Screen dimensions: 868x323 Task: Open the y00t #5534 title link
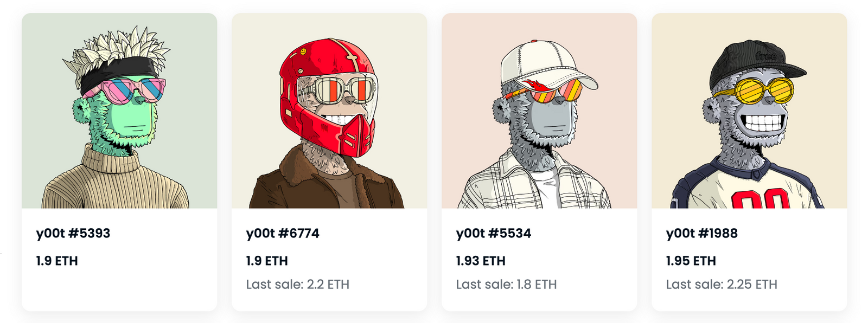pyautogui.click(x=494, y=233)
